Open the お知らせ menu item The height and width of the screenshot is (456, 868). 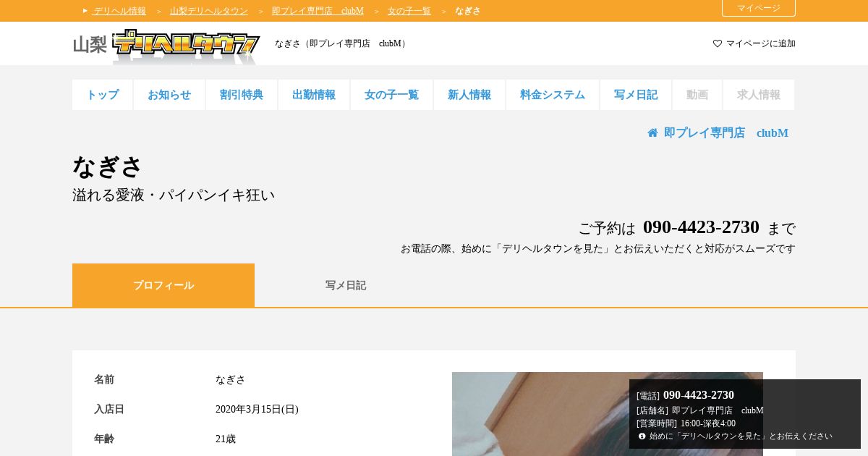[169, 95]
